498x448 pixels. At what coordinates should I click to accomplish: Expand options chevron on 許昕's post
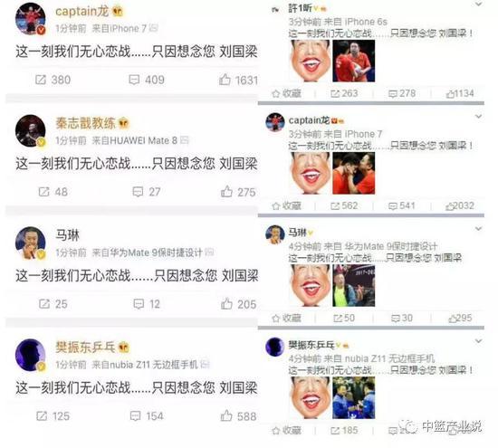[478, 5]
